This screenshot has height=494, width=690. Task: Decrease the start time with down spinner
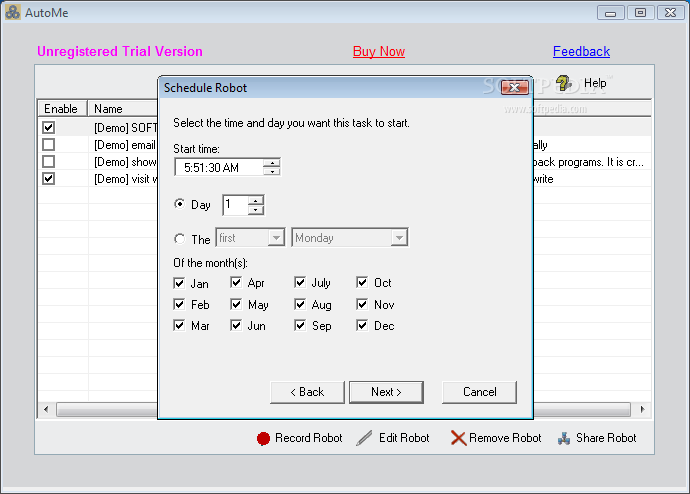pyautogui.click(x=272, y=171)
